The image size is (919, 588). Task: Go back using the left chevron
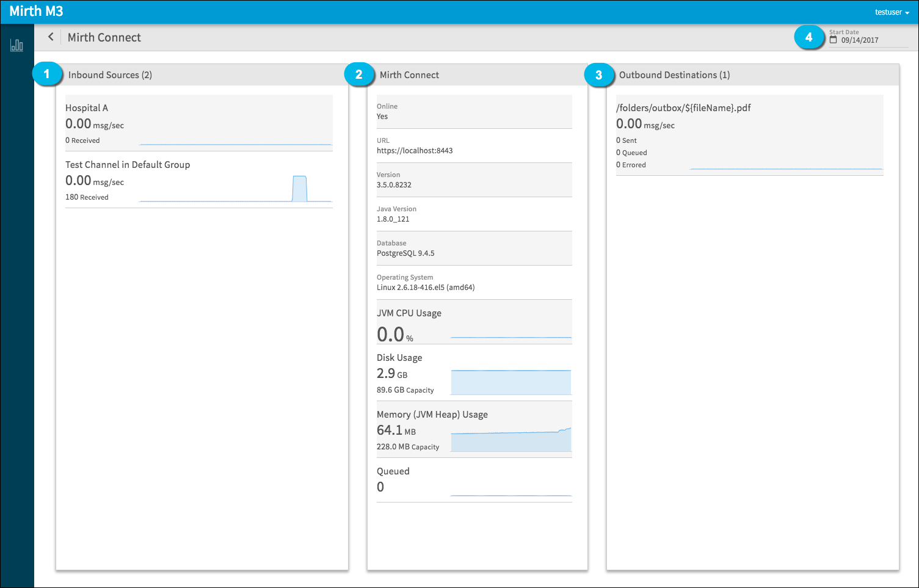[51, 37]
